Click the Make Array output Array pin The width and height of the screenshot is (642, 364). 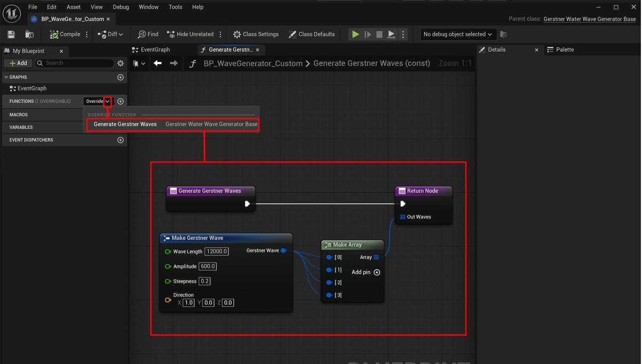377,257
